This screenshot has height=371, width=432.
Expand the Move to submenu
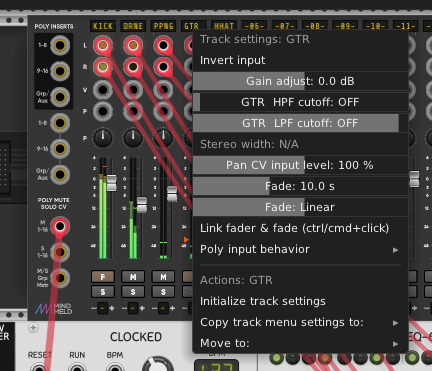[300, 343]
